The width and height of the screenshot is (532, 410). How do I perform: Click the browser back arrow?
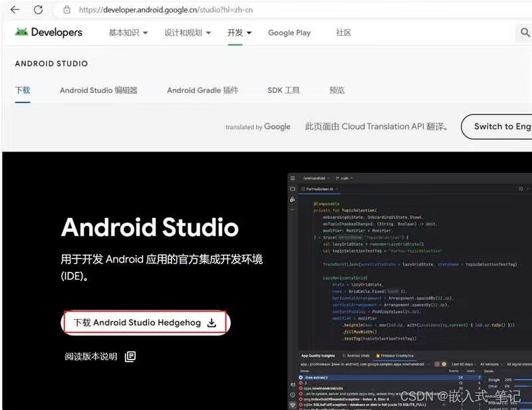point(15,9)
